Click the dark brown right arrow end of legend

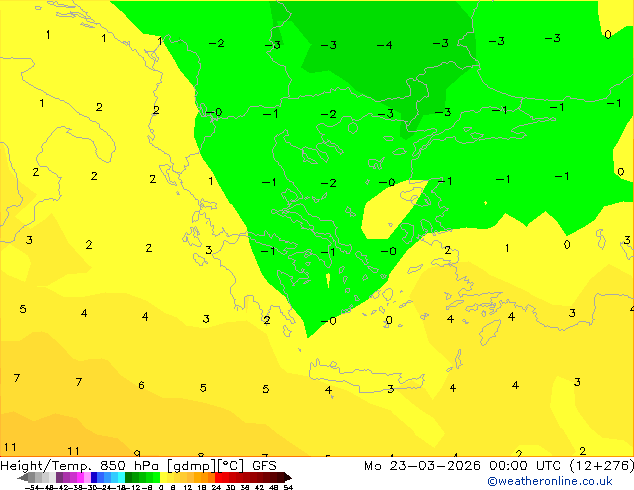coord(288,477)
